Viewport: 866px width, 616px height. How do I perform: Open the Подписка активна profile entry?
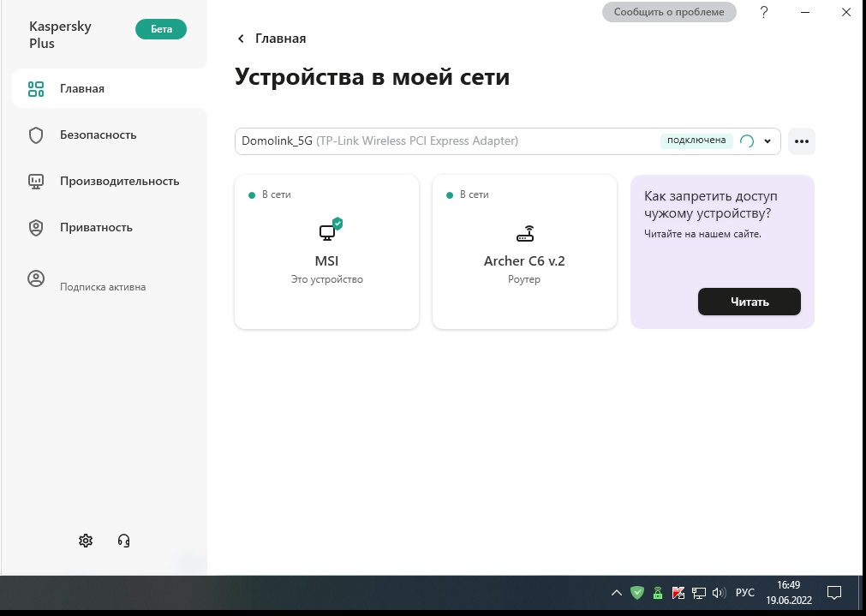87,279
